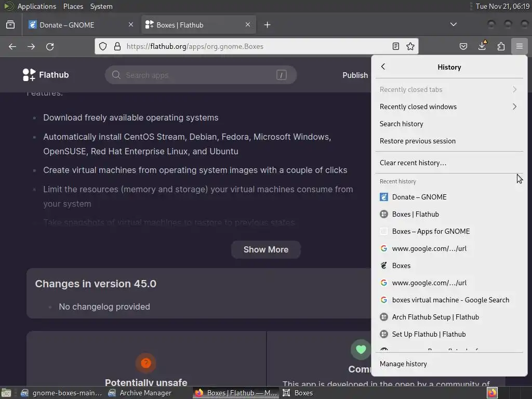Expand the list all tabs chevron
Viewport: 532px width, 399px height.
(x=453, y=24)
